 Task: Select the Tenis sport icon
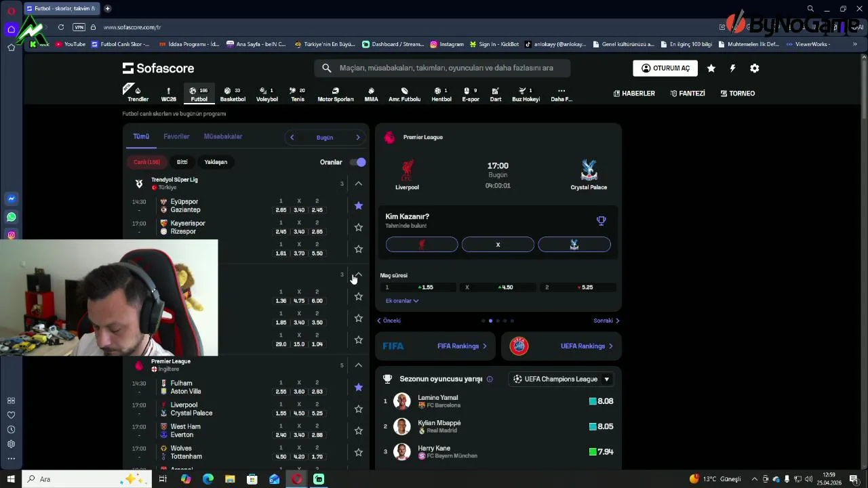click(298, 94)
